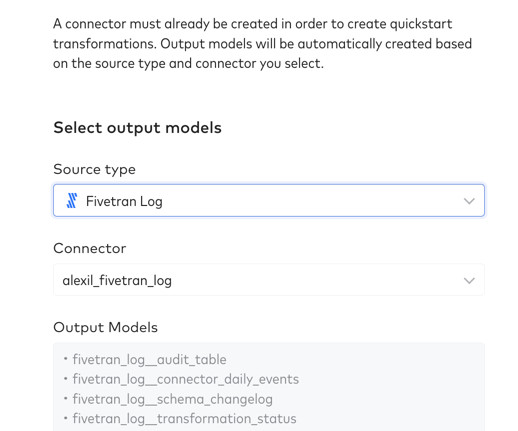518x431 pixels.
Task: Click the Fivetran Log text in the field
Action: [124, 201]
